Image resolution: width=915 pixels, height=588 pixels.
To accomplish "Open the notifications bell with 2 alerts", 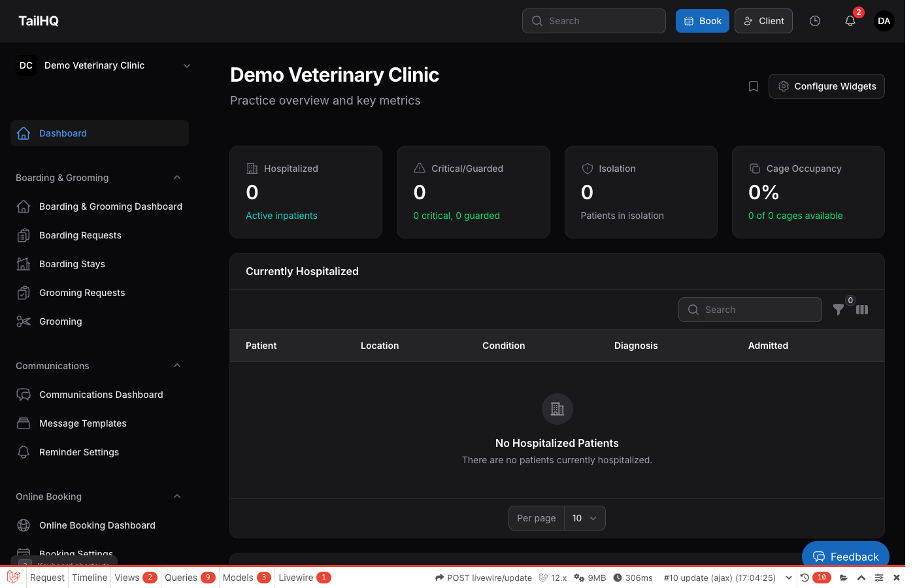I will pos(850,21).
